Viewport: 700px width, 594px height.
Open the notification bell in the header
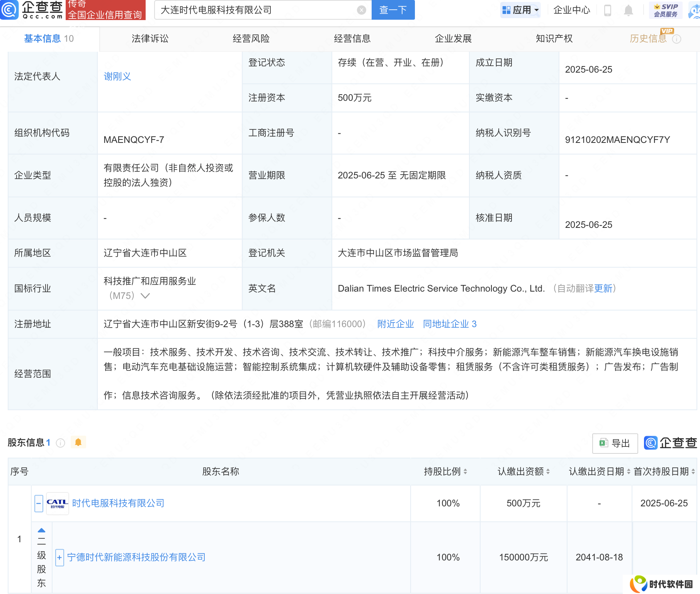(629, 10)
